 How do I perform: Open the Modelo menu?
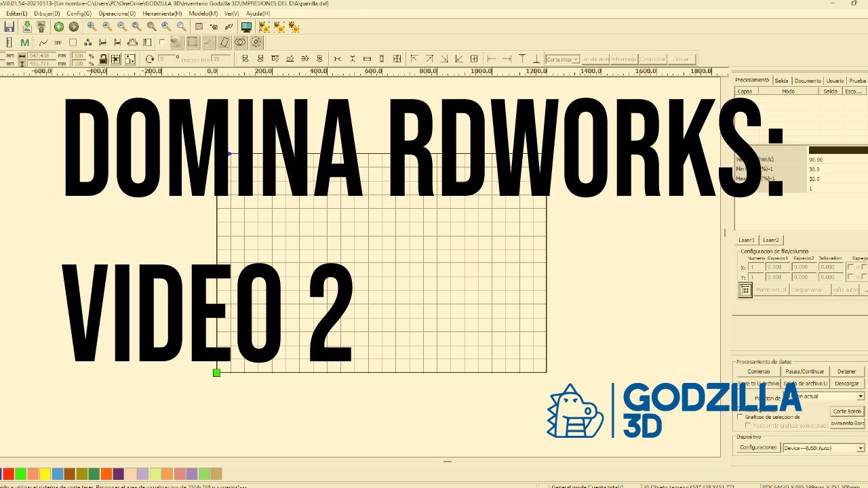tap(203, 14)
